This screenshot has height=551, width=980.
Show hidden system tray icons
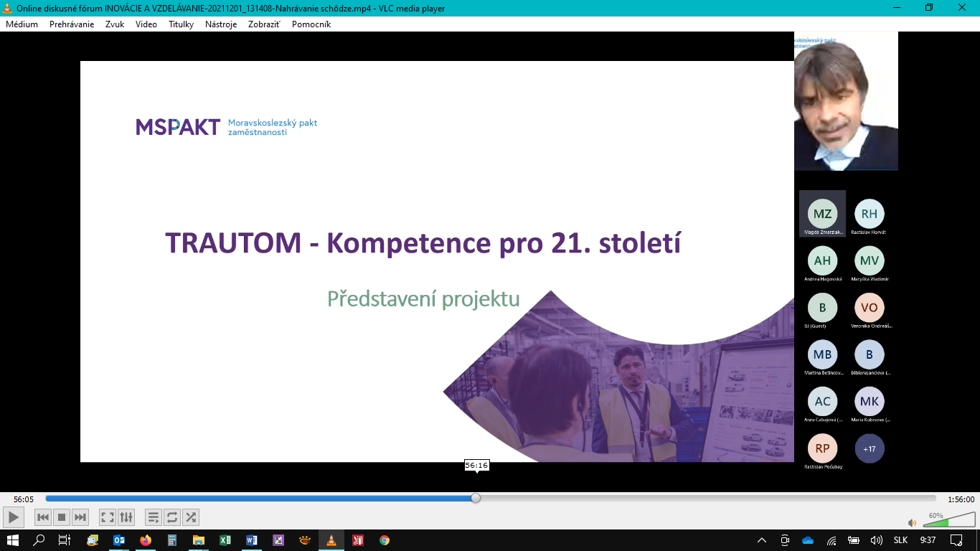click(x=762, y=540)
